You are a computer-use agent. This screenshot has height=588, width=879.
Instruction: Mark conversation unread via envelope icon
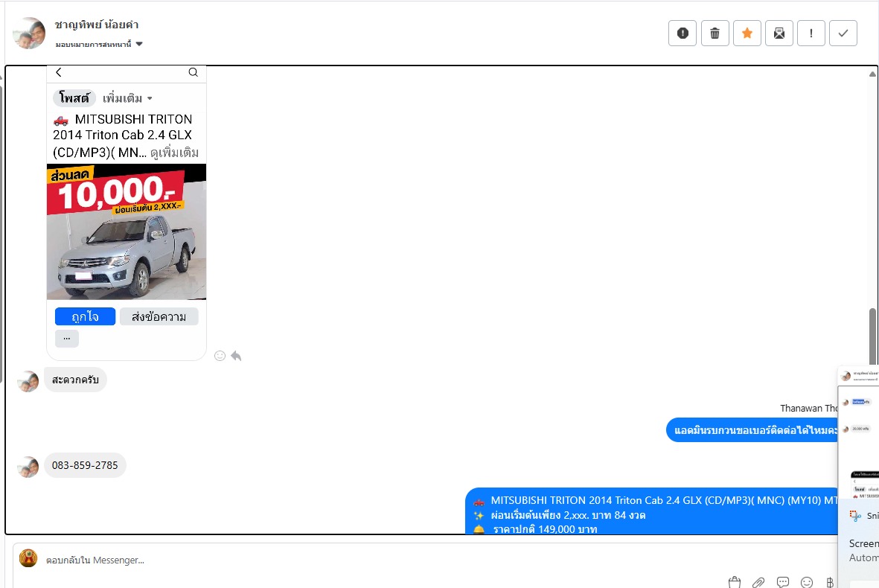point(779,33)
